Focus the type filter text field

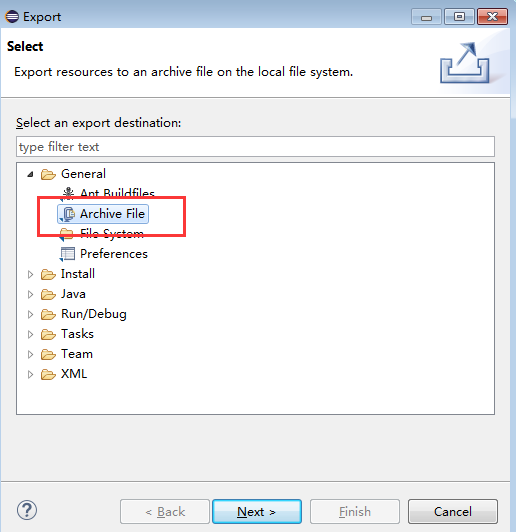[255, 147]
